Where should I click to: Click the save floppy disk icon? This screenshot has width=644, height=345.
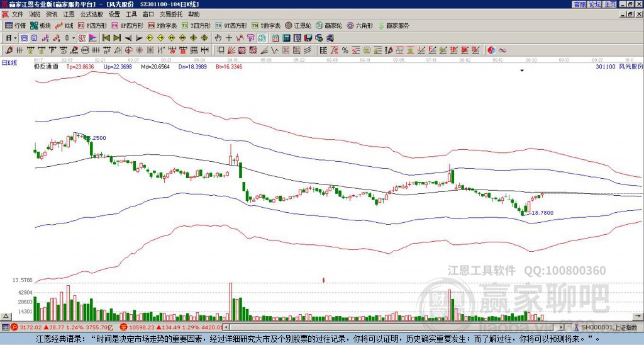click(308, 38)
